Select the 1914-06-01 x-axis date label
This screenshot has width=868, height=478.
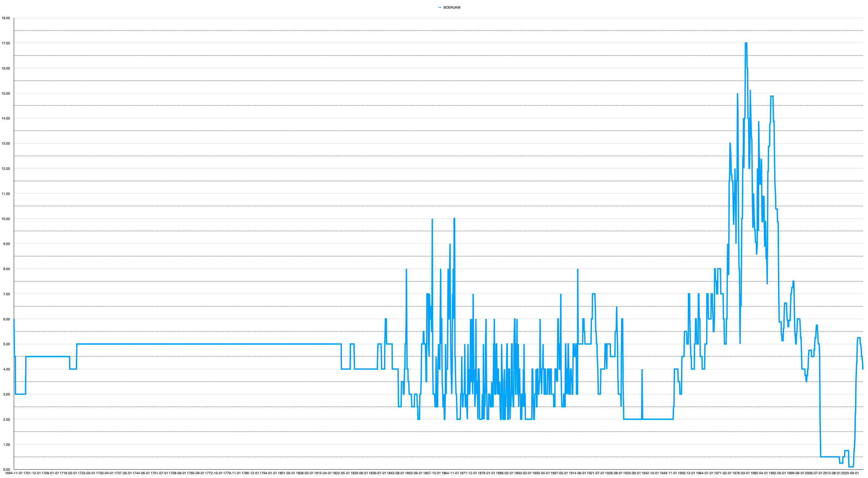[578, 473]
